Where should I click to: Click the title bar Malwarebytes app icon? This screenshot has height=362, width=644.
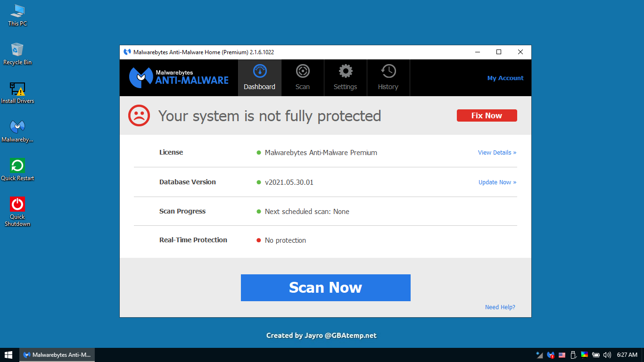127,52
